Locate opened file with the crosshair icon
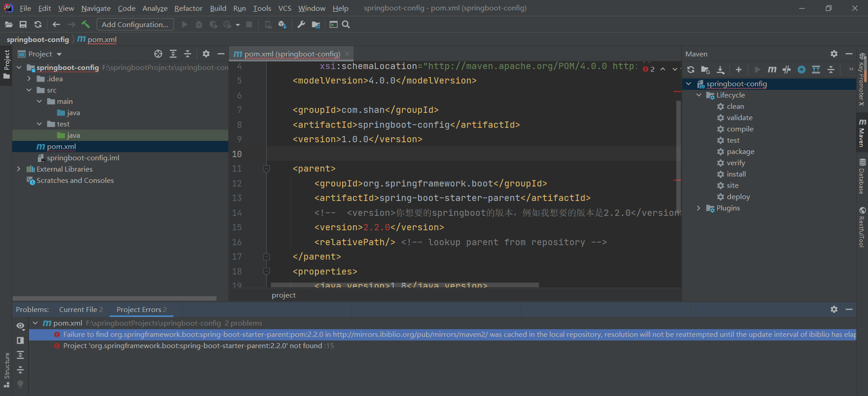This screenshot has height=396, width=868. point(158,54)
